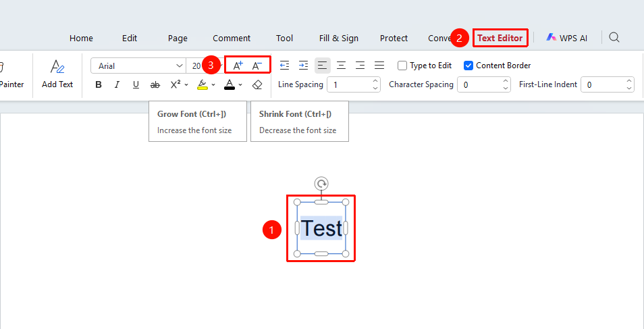Screen dimensions: 644x329
Task: Decrease the Character Spacing value
Action: tap(506, 88)
